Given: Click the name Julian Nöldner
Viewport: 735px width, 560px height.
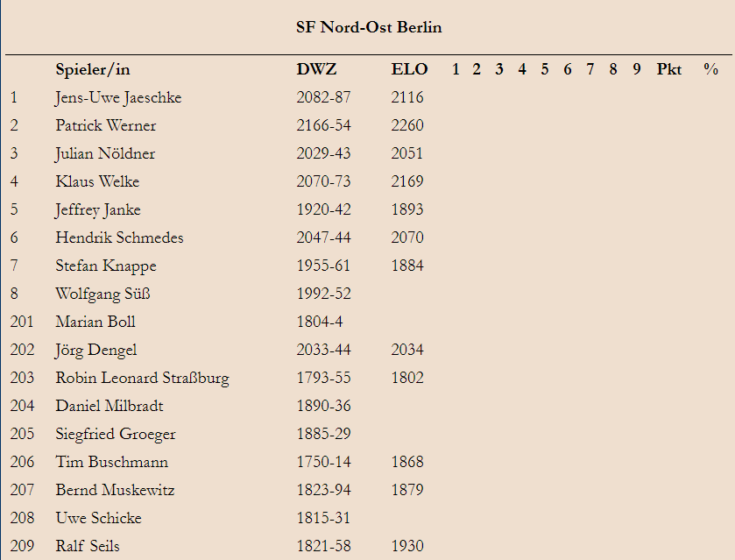Looking at the screenshot, I should click(x=105, y=154).
